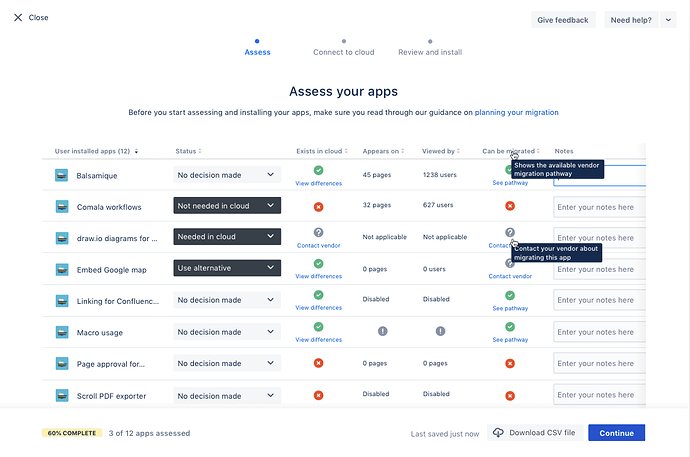Click Give feedback button
The height and width of the screenshot is (457, 690).
[x=564, y=20]
